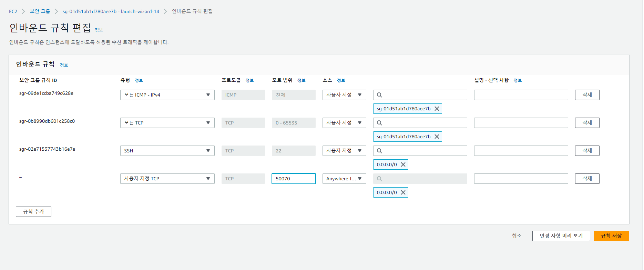Open the 보안 그룹 breadcrumb link

[40, 11]
